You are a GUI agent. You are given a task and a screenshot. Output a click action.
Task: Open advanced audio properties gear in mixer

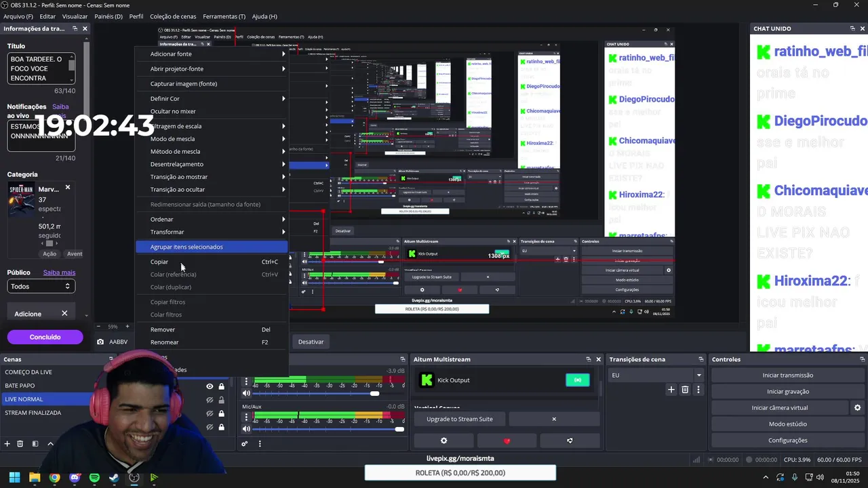pyautogui.click(x=245, y=444)
